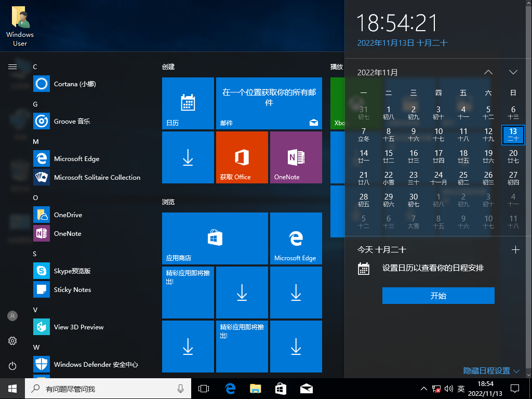Viewport: 532px width, 399px height.
Task: Open the purple OneNote tile
Action: pos(296,157)
